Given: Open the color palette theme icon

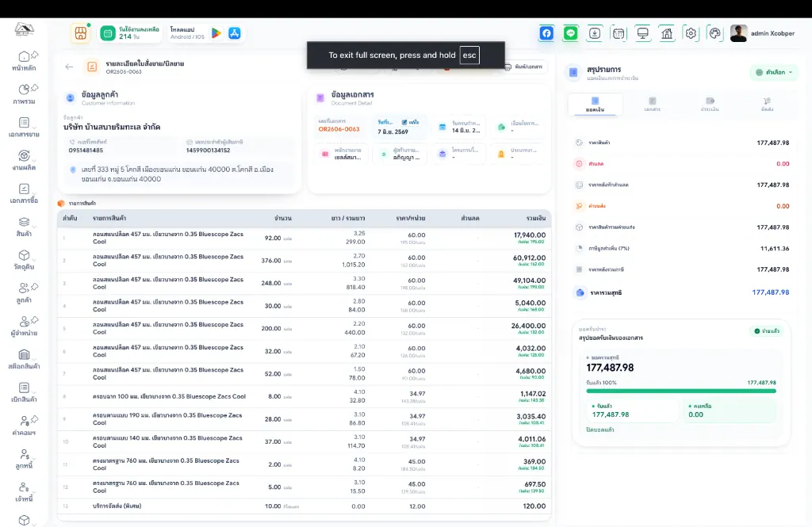Looking at the screenshot, I should (x=714, y=33).
